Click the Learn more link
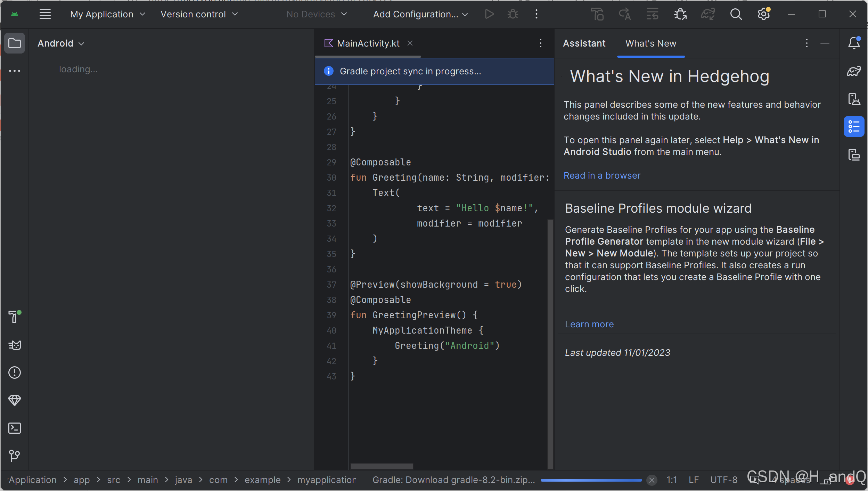The width and height of the screenshot is (868, 491). 589,324
